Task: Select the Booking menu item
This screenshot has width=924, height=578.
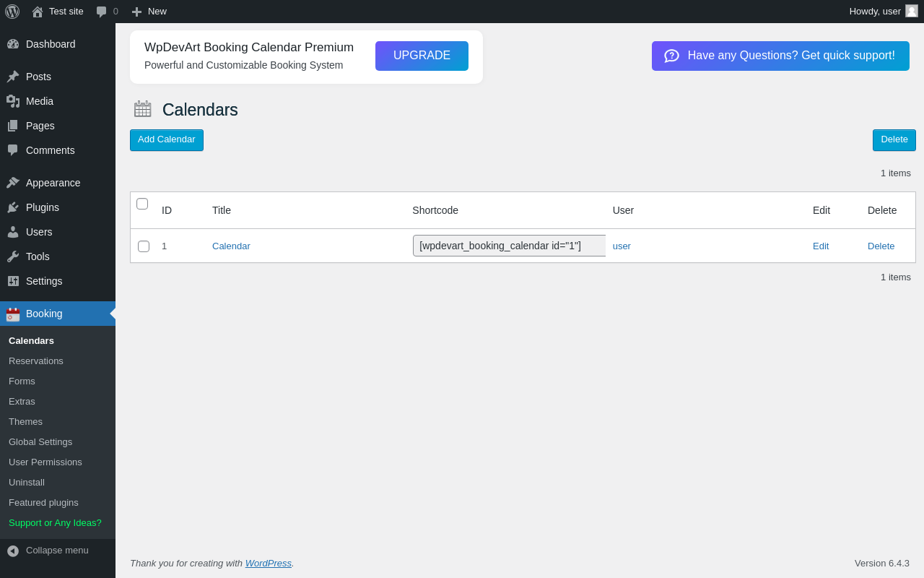Action: click(58, 314)
